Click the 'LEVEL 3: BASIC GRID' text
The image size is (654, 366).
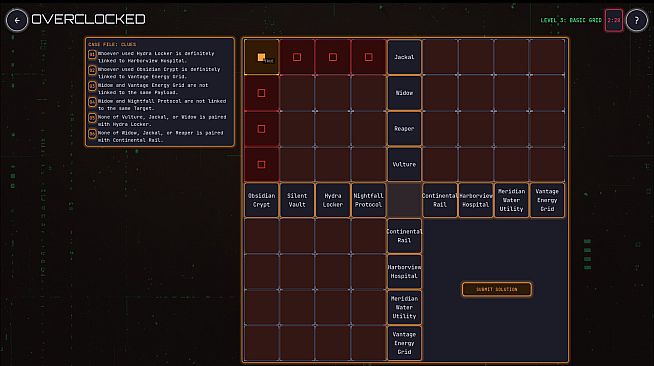pyautogui.click(x=571, y=20)
